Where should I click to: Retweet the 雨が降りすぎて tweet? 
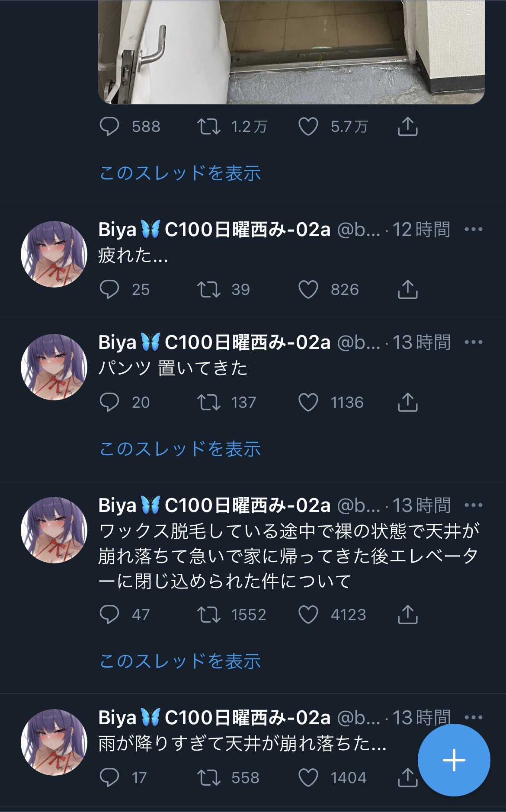209,777
